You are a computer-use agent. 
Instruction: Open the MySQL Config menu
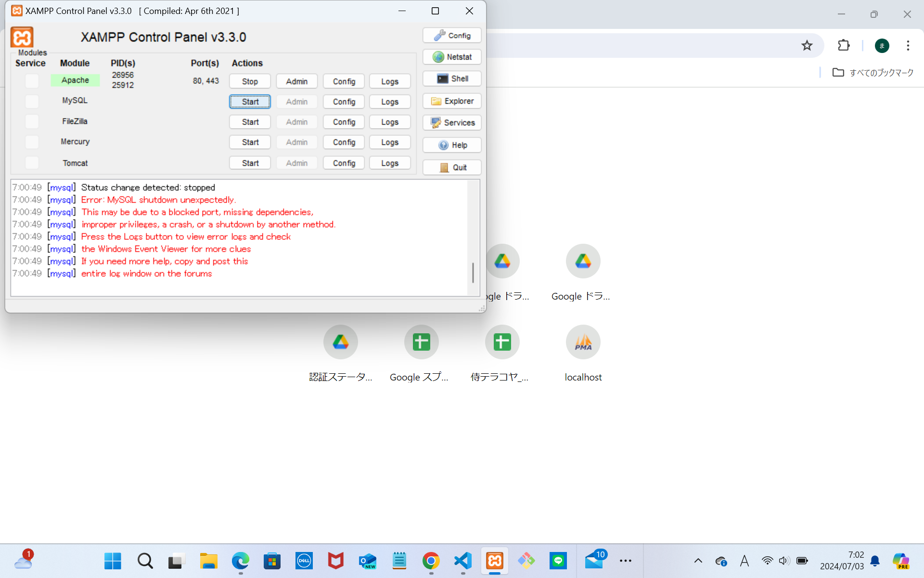(x=344, y=102)
